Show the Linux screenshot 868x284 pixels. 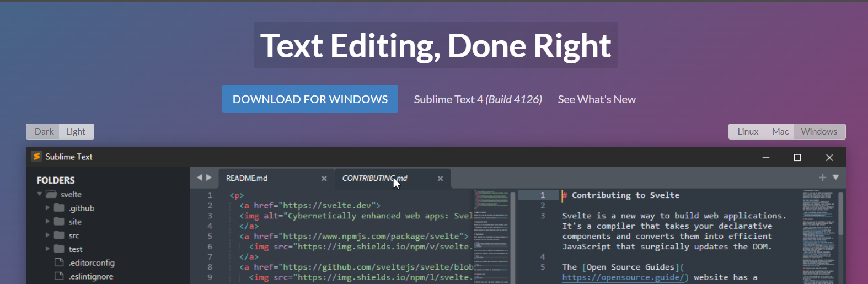click(x=748, y=131)
